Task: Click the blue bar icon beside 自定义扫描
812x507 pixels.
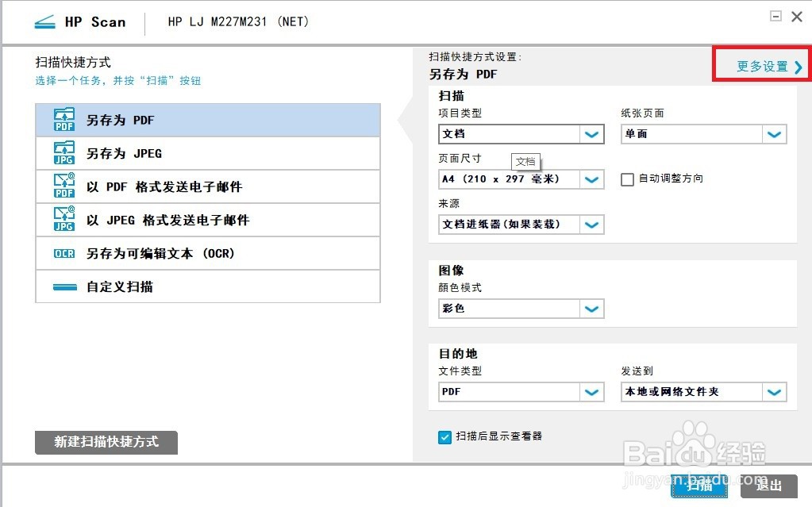Action: coord(65,287)
